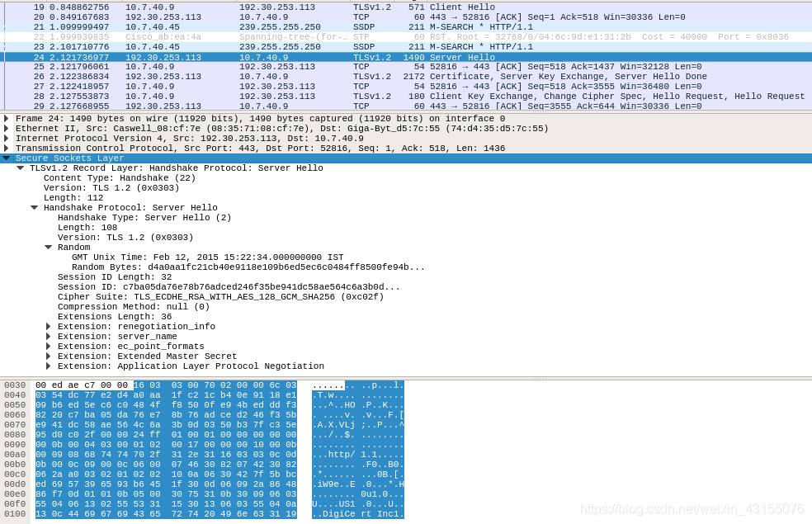Viewport: 812px width, 524px height.
Task: Click ASCII text 'U....US1 .0...U..'
Action: (358, 504)
